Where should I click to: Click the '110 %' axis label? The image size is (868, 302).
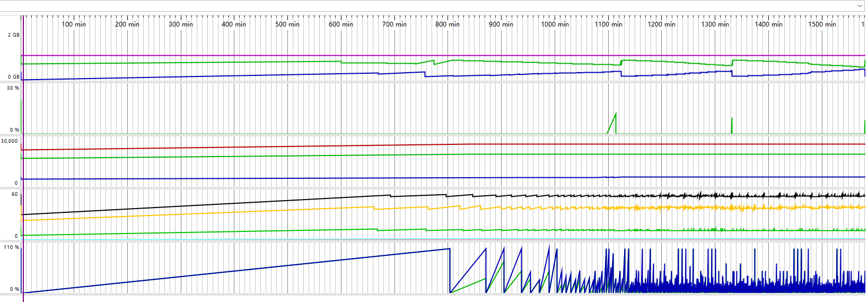pyautogui.click(x=12, y=247)
